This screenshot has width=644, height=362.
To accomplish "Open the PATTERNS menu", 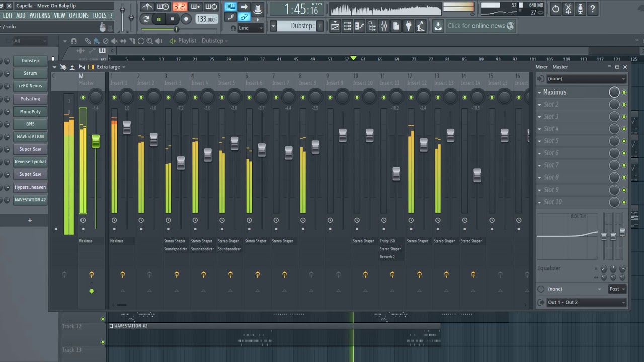I will (39, 16).
